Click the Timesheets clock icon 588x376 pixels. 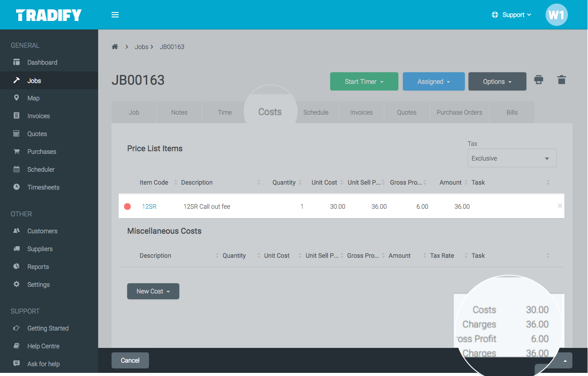click(x=16, y=187)
